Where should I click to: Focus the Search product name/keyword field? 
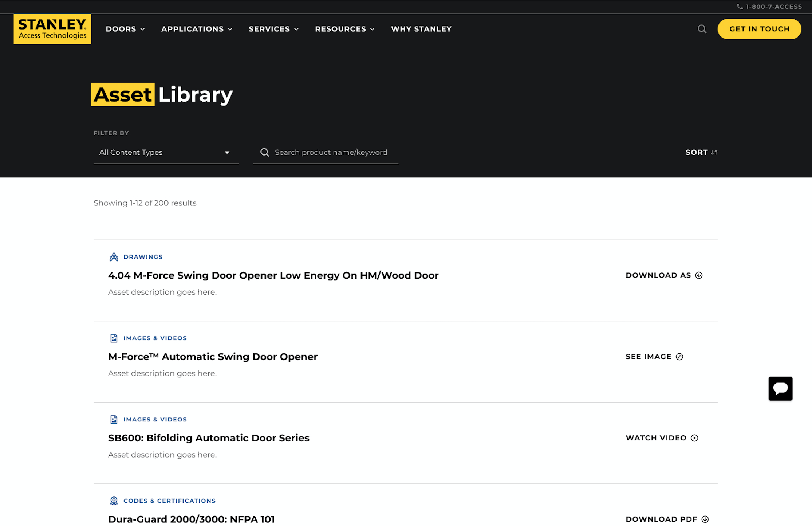click(x=331, y=152)
